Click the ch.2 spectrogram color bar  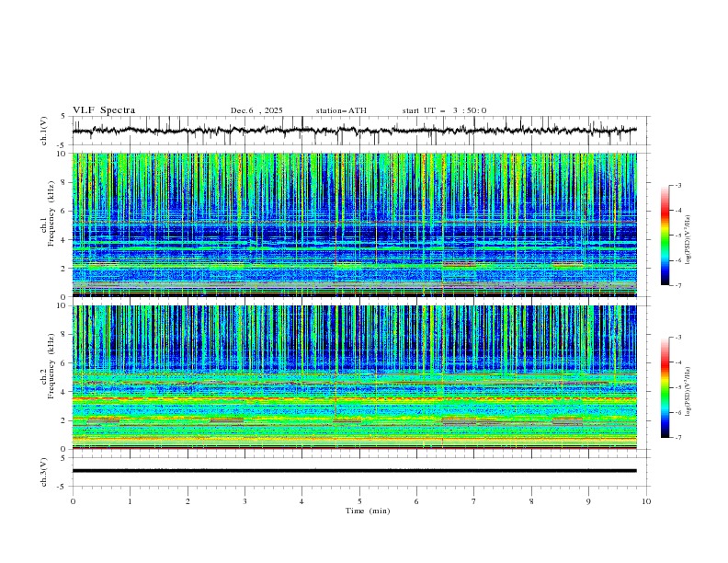point(665,387)
